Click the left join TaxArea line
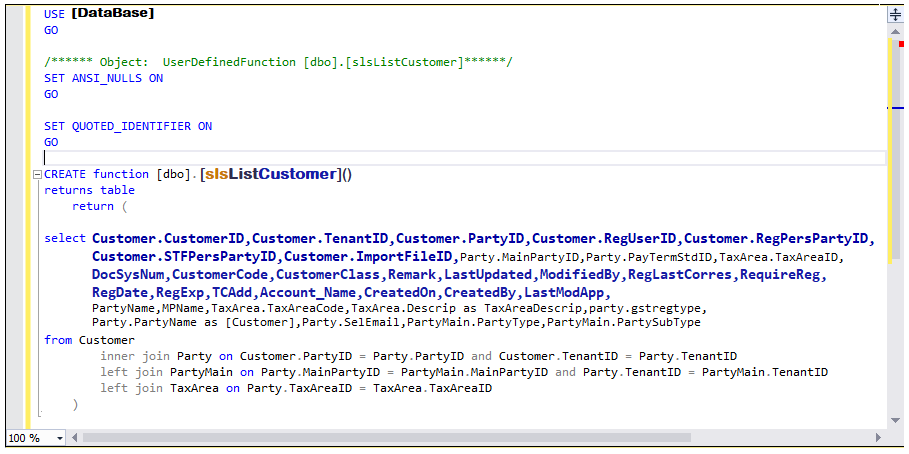This screenshot has height=454, width=909. tap(296, 388)
